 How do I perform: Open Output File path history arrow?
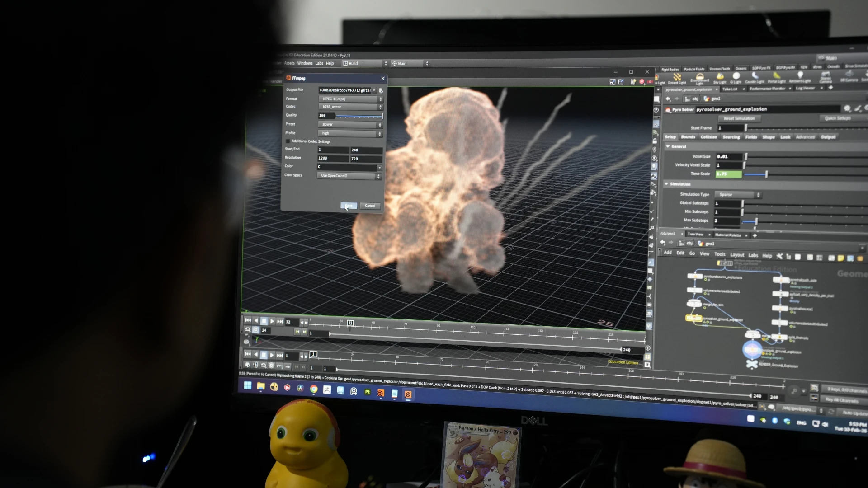point(374,90)
